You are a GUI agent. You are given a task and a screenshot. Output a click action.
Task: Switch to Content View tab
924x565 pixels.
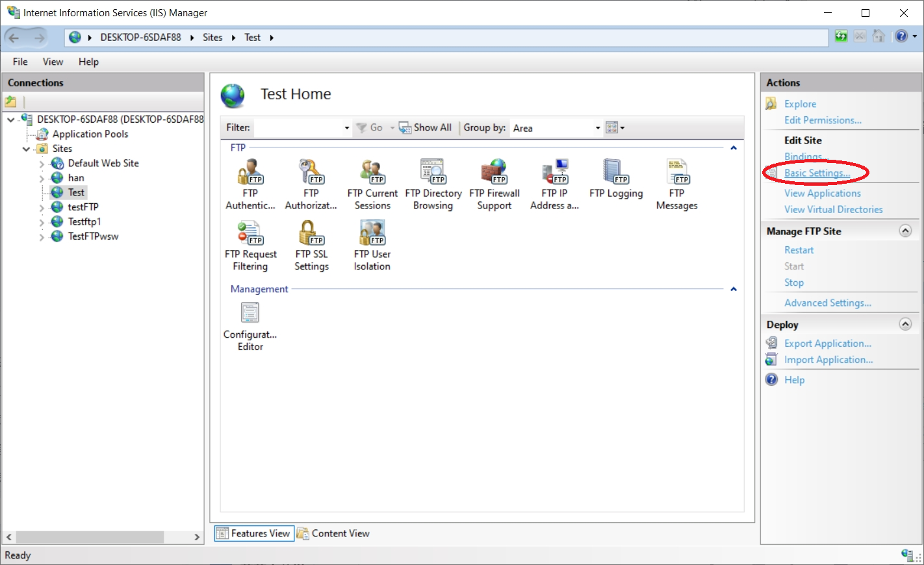(x=333, y=533)
